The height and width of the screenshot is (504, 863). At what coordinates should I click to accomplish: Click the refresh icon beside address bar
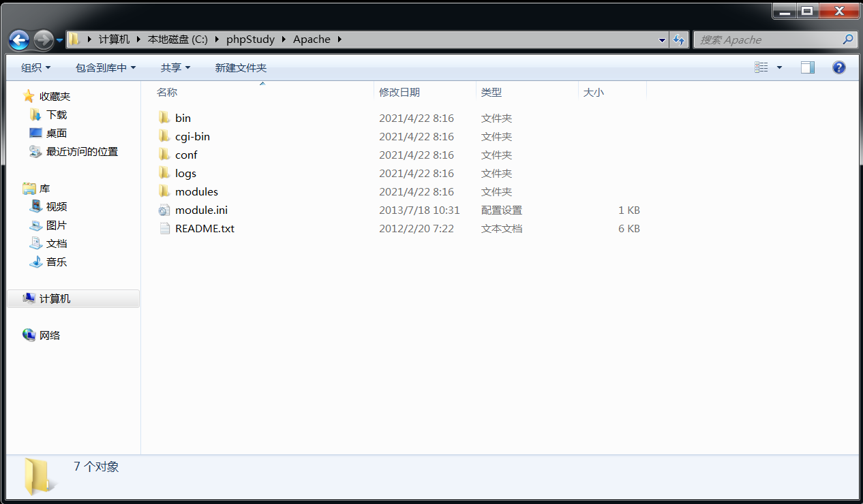(679, 40)
